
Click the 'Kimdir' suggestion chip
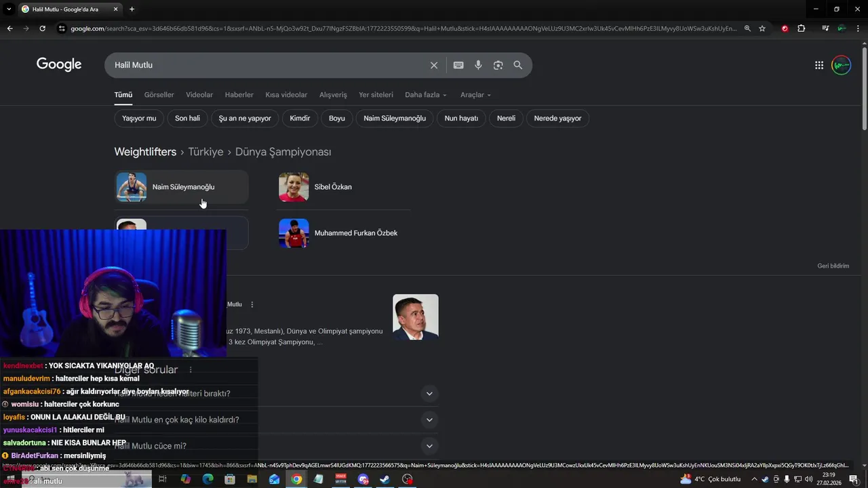[300, 118]
